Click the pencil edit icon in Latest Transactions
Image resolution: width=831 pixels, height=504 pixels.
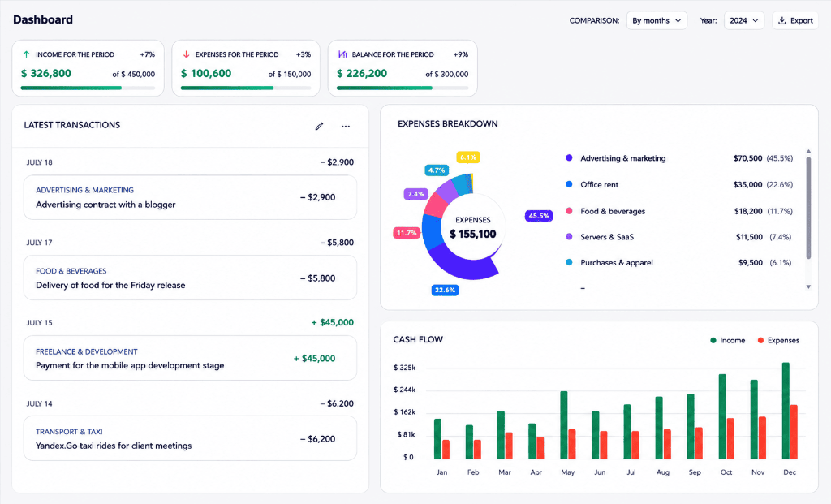319,126
